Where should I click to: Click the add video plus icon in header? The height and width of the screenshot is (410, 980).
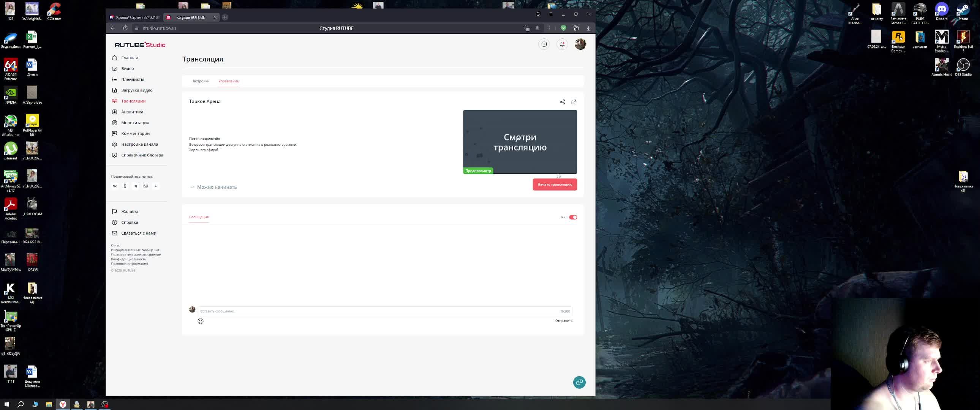[544, 44]
